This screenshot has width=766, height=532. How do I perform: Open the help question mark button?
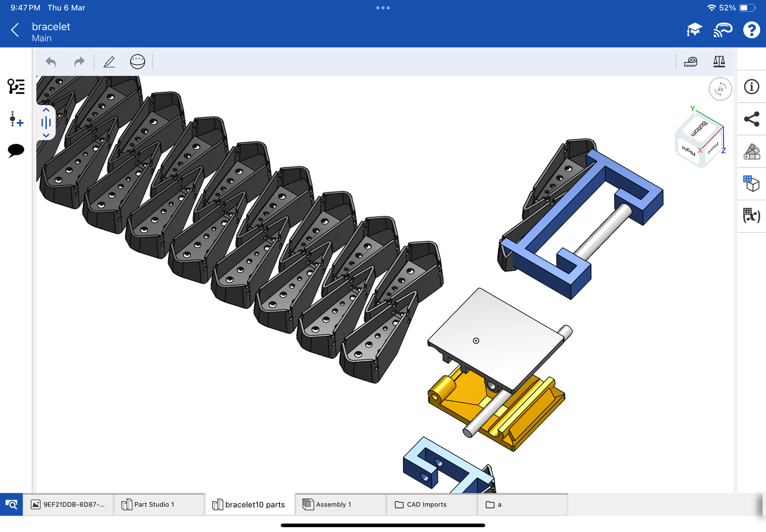(x=751, y=30)
